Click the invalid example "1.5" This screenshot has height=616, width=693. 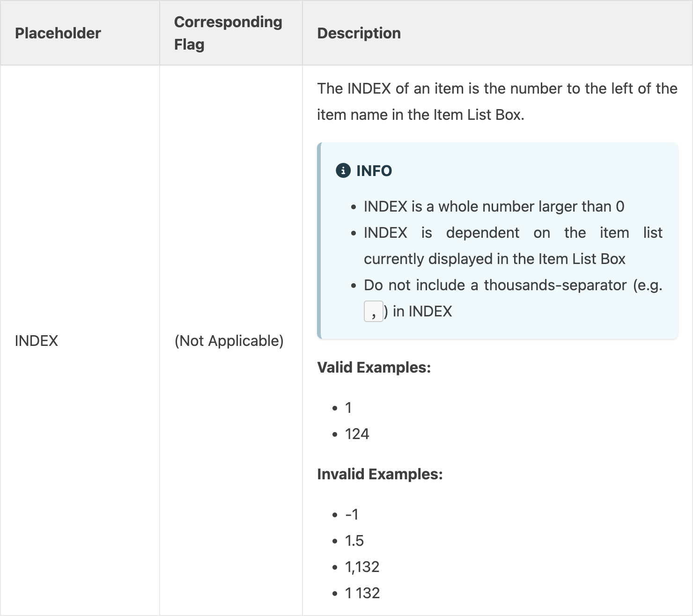[x=354, y=541]
